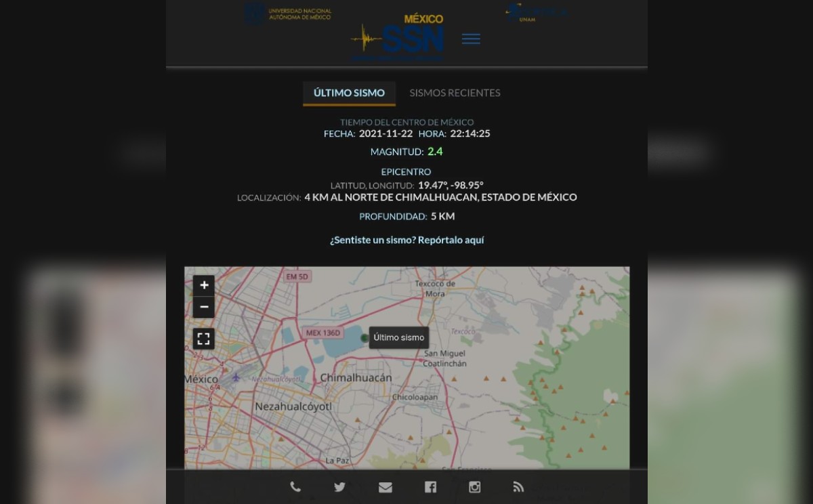Open the Facebook icon in footer
The height and width of the screenshot is (504, 813).
point(430,487)
